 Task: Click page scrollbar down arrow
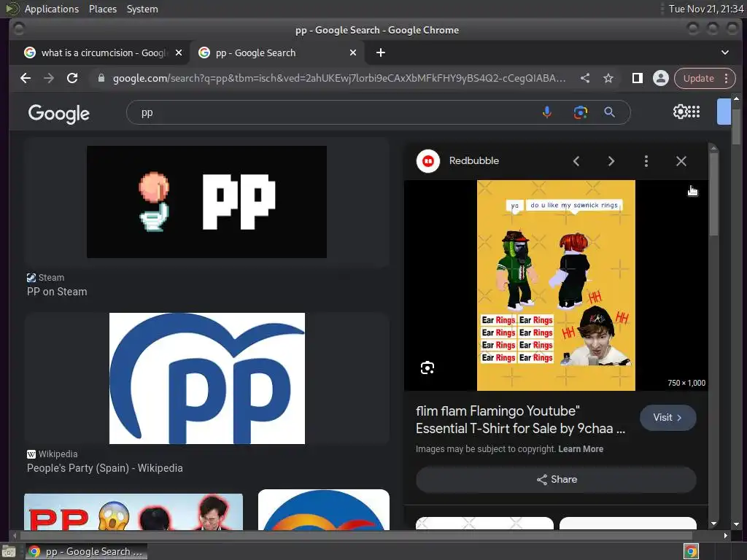[737, 524]
